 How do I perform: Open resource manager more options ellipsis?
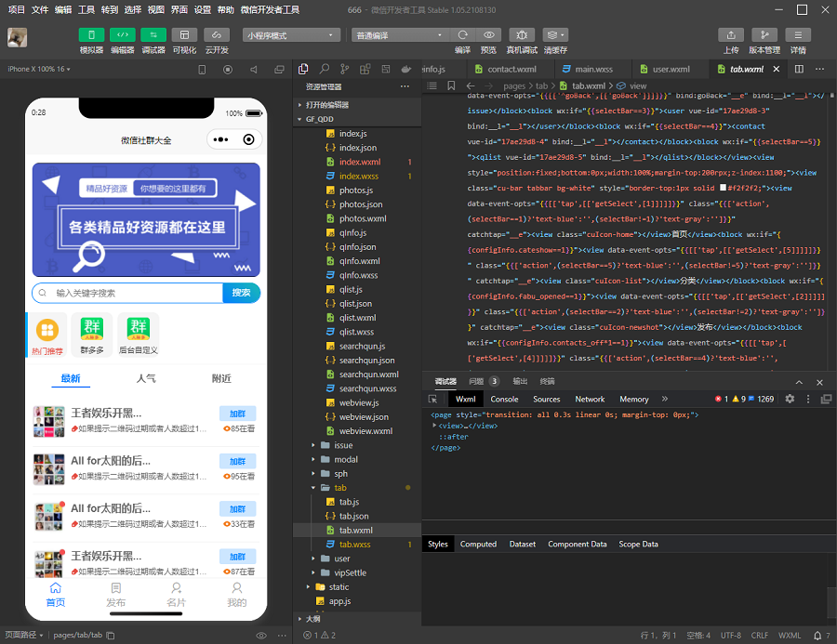[x=405, y=86]
